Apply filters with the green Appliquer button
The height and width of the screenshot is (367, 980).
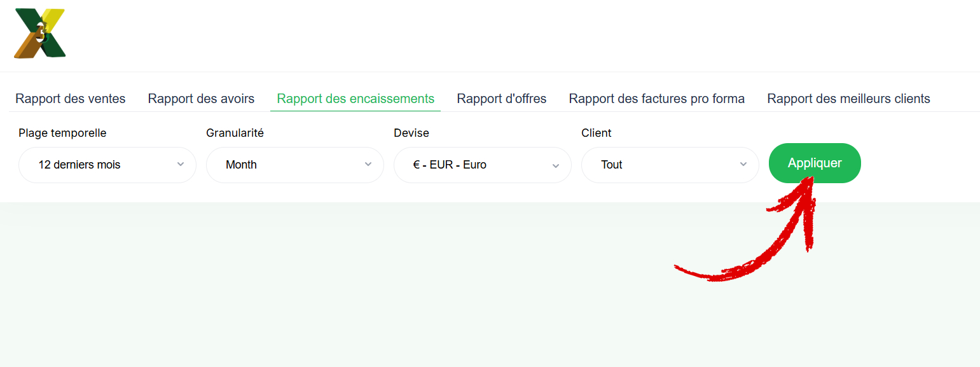(x=815, y=163)
